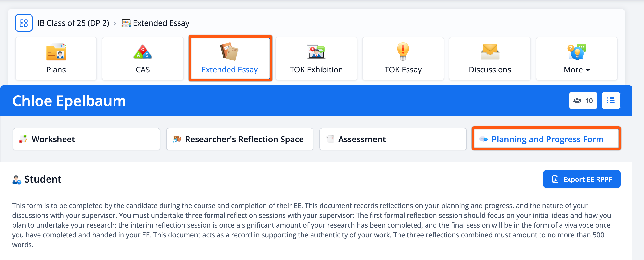The width and height of the screenshot is (644, 260).
Task: Click the Extended Essay breadcrumb label
Action: click(161, 23)
